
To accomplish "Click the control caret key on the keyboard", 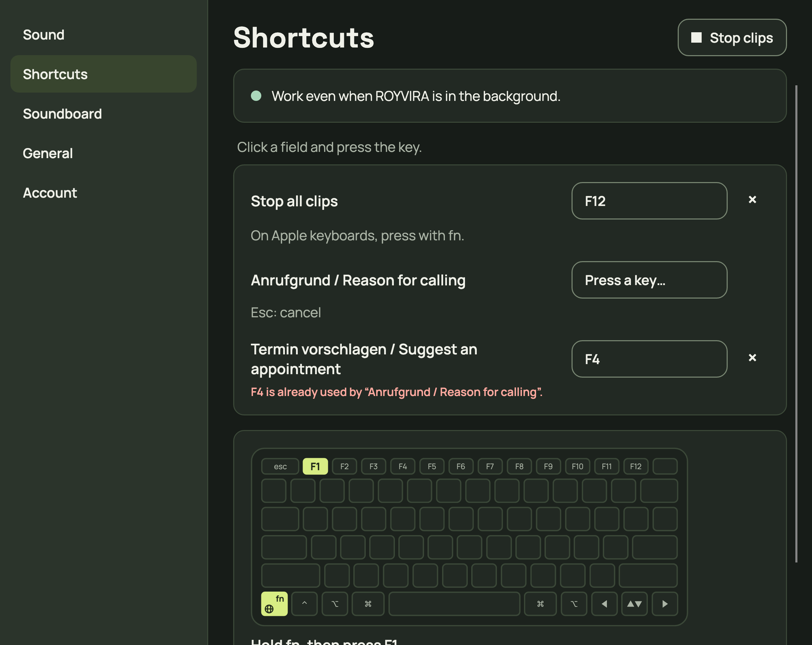I will click(x=304, y=604).
